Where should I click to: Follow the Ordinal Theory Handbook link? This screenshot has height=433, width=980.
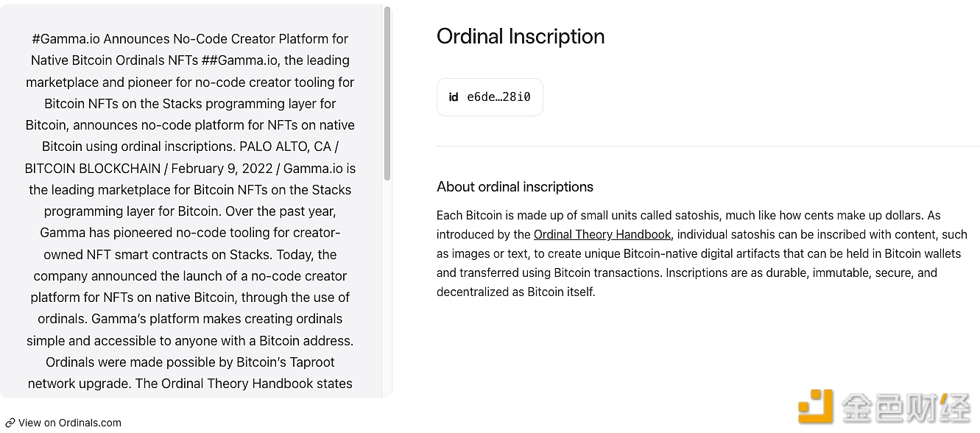click(602, 234)
